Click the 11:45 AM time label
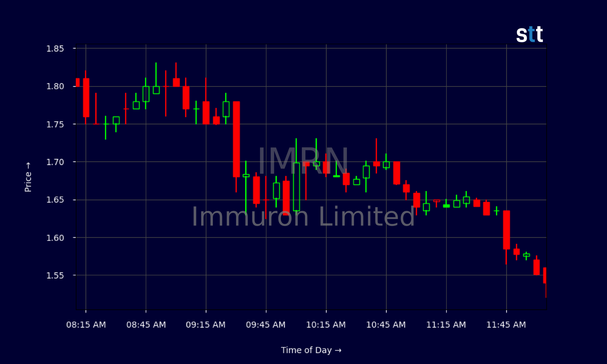Viewport: 607px width, 364px height. point(506,325)
